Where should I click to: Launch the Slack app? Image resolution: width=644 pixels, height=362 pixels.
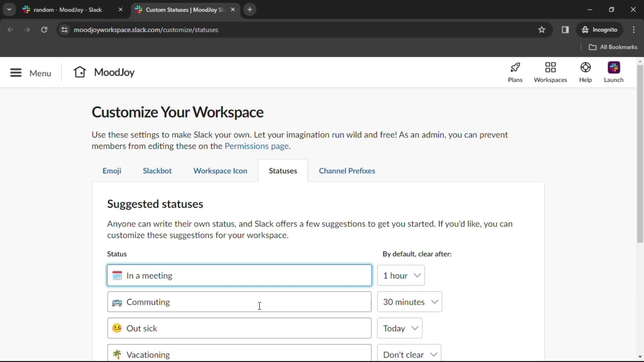click(x=614, y=72)
